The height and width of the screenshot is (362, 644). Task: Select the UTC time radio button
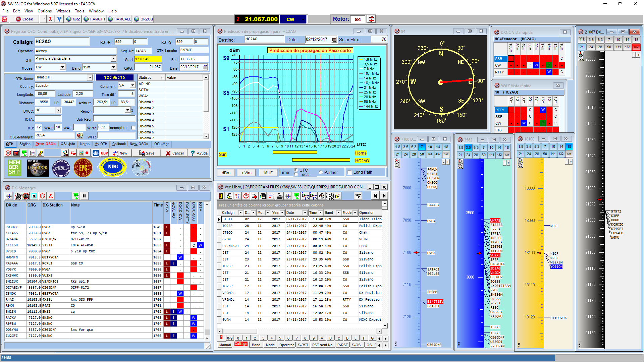(296, 170)
